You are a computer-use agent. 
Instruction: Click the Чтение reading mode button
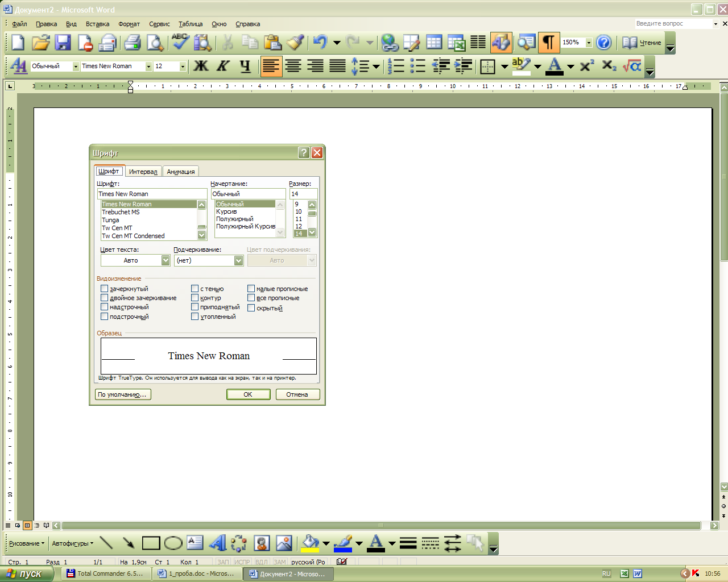tap(642, 43)
